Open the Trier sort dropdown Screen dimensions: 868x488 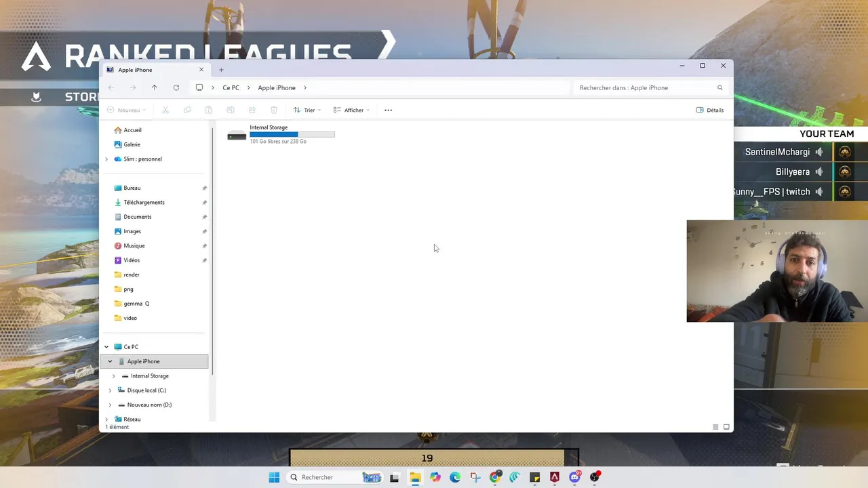click(x=307, y=110)
